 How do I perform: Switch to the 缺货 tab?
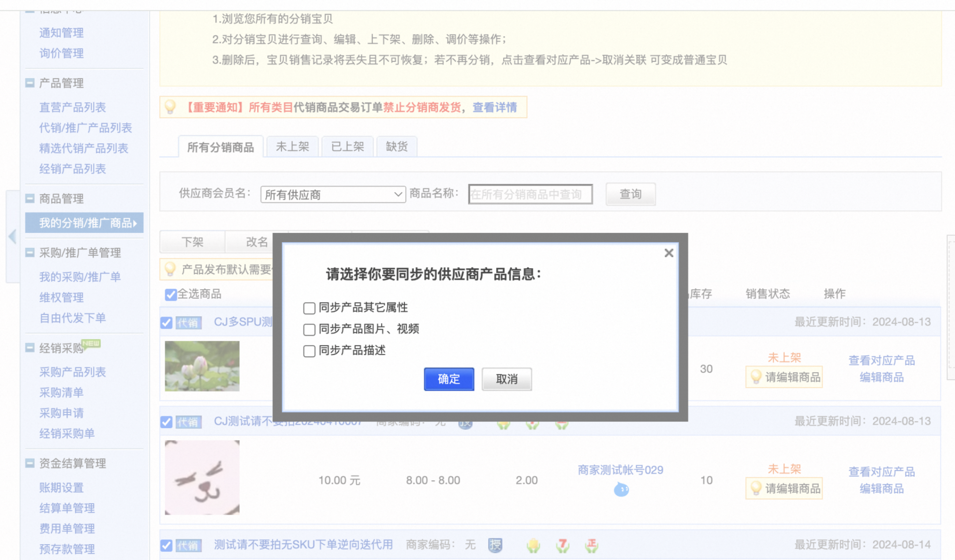(396, 146)
